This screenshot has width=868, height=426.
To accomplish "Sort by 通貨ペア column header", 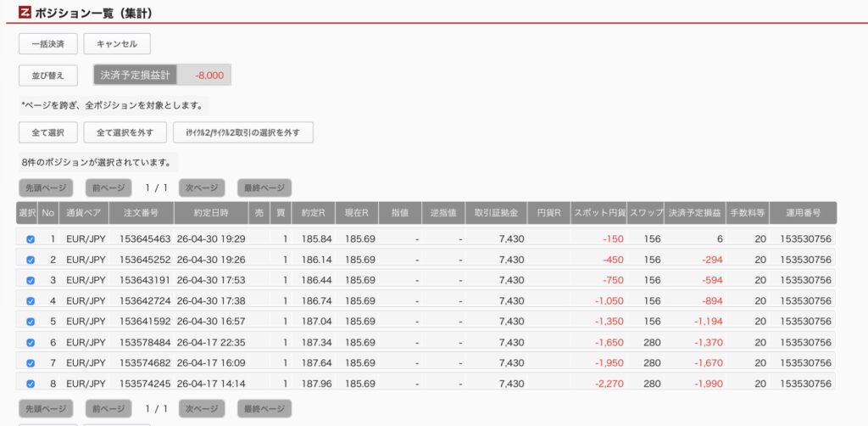I will coord(84,213).
